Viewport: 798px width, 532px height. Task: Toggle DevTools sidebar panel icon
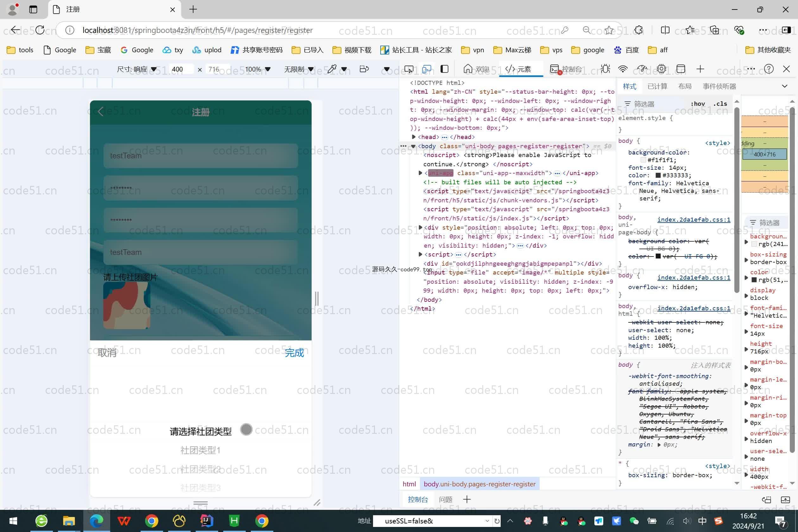[445, 69]
